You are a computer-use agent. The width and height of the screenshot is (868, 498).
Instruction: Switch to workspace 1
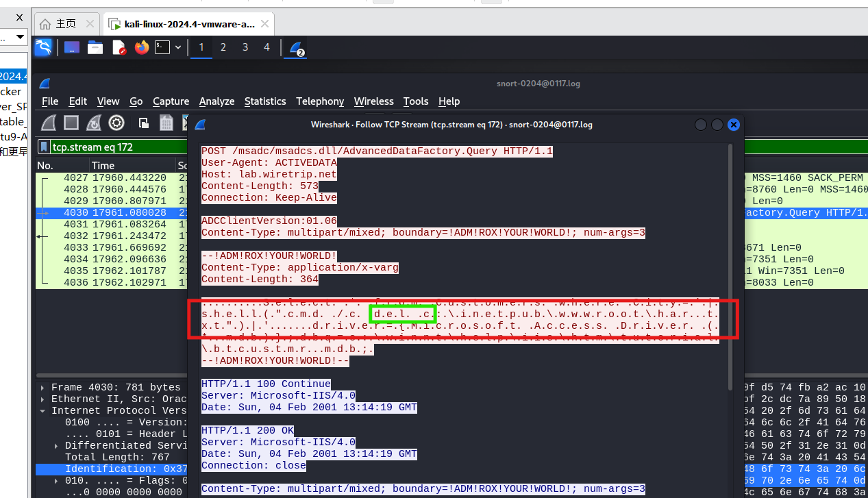point(201,47)
